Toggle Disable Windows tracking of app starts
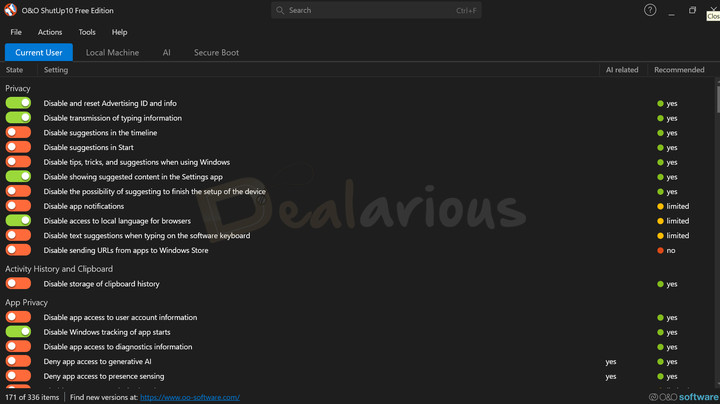The image size is (720, 404). 18,331
